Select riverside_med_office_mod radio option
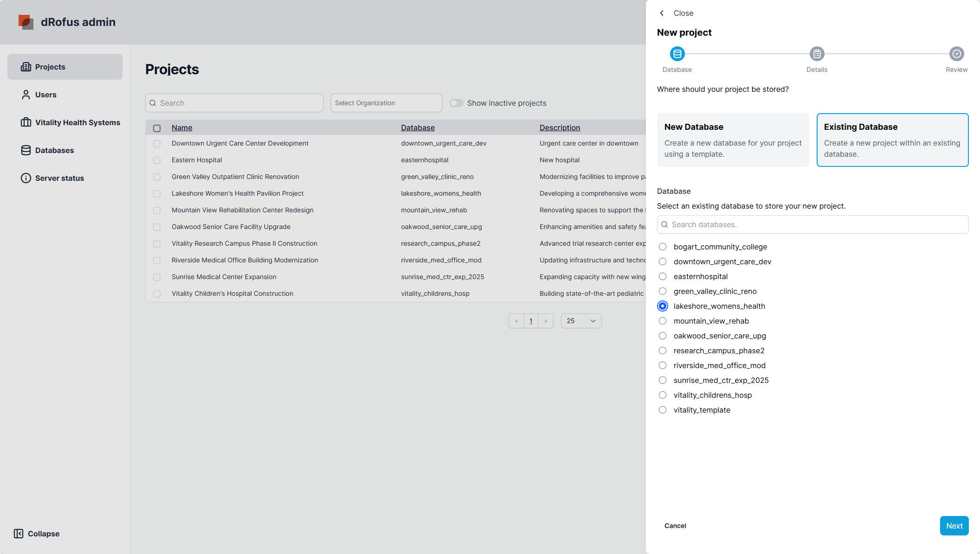The width and height of the screenshot is (980, 554). [663, 365]
